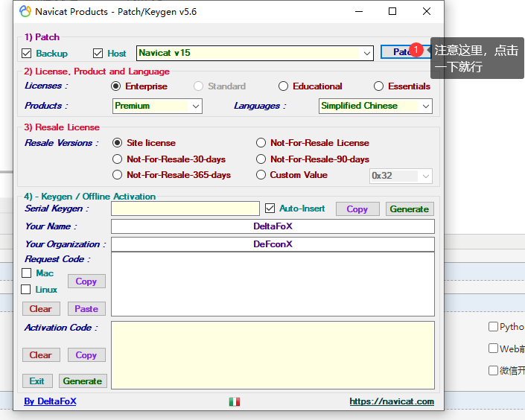Viewport: 525px width, 420px height.
Task: Choose Not-For-Resale License option
Action: point(261,143)
